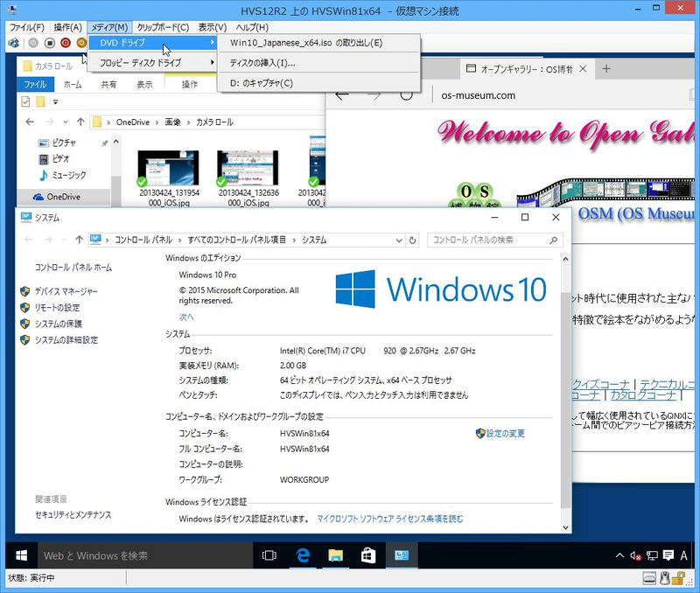Open the Windows Start button in taskbar

21,555
